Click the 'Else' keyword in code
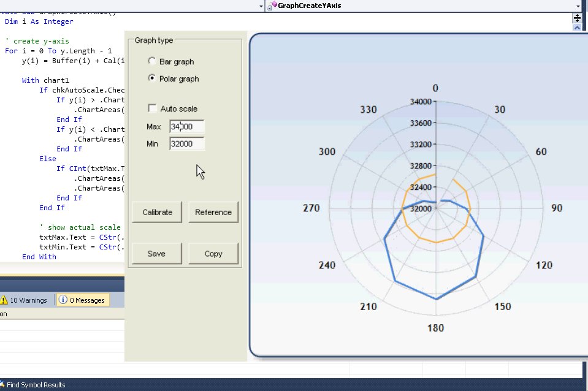 click(x=48, y=159)
